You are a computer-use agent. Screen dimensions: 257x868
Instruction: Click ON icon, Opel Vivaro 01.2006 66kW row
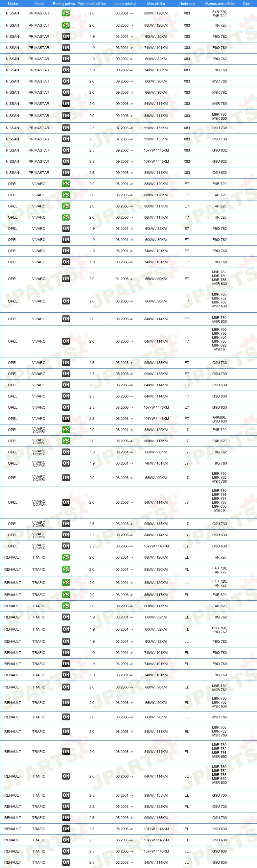(66, 279)
